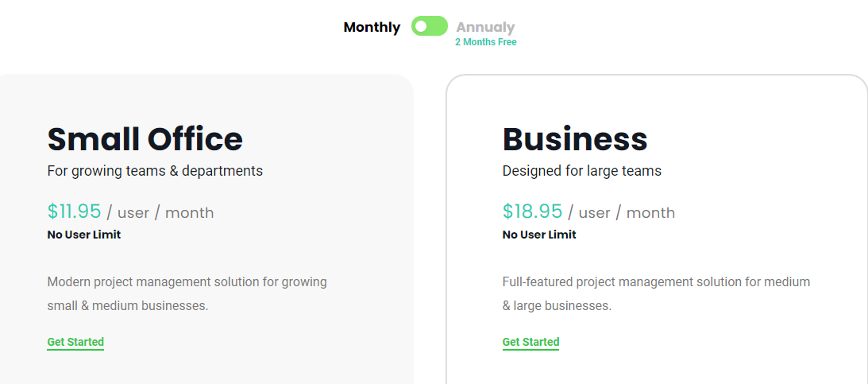
Task: Click 'Designed for large teams' subtitle
Action: coord(582,171)
